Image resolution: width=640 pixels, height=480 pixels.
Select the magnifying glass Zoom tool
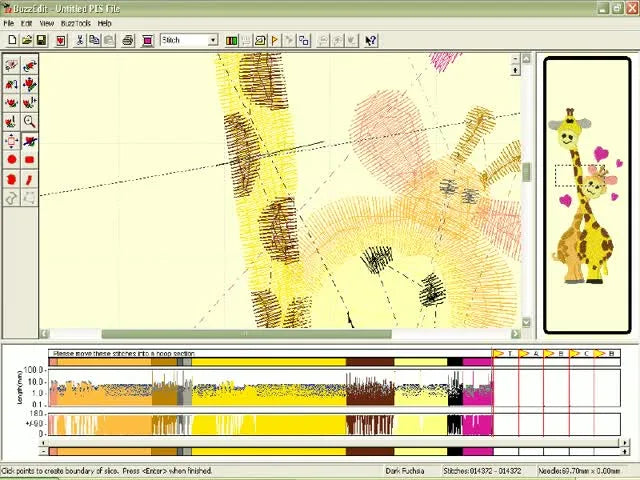[x=29, y=122]
